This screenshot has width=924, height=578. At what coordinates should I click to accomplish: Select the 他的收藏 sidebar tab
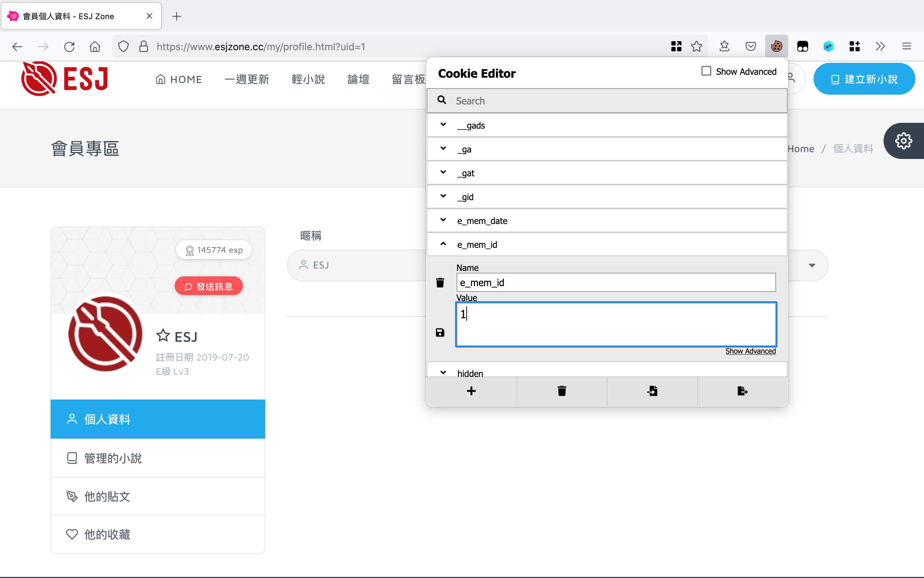point(158,534)
